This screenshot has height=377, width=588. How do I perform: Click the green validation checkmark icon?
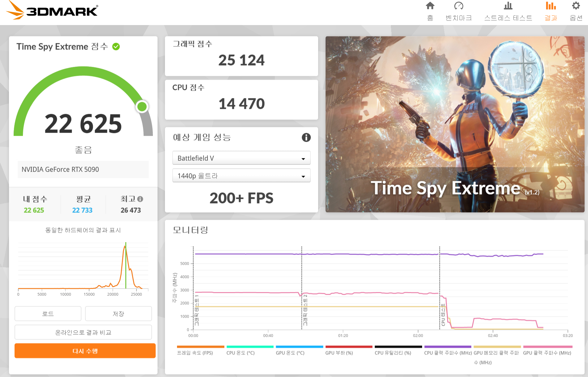116,47
